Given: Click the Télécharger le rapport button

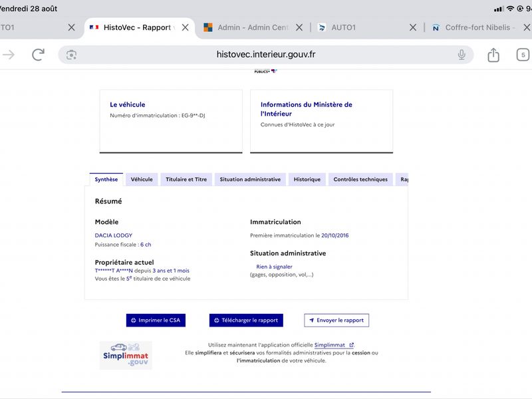Looking at the screenshot, I should pos(246,321).
